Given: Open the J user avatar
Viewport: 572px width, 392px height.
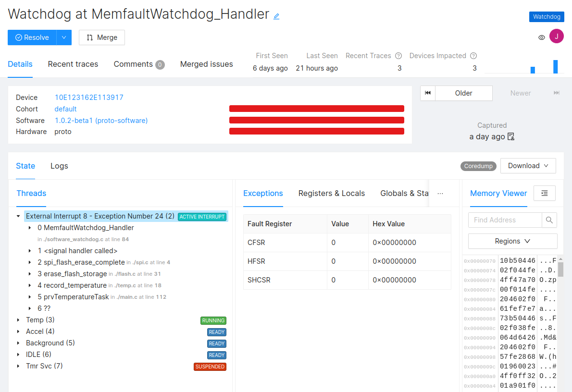Looking at the screenshot, I should coord(557,36).
